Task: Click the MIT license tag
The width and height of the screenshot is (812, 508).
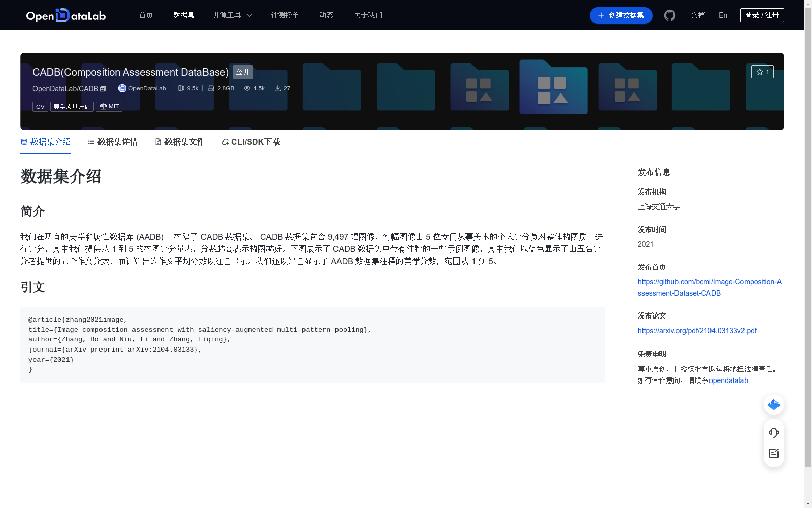Action: pos(109,107)
